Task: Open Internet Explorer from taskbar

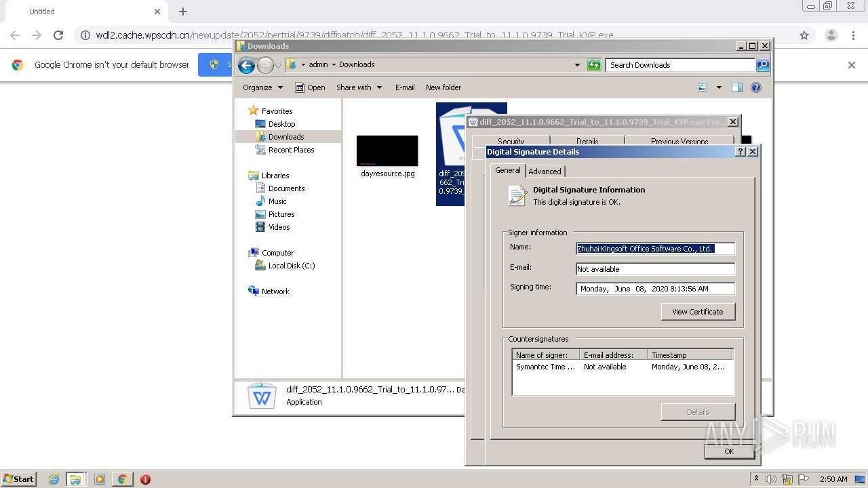Action: [x=54, y=479]
